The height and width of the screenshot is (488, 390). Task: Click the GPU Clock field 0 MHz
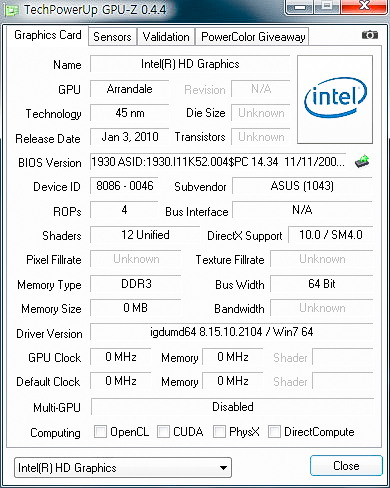(x=121, y=357)
